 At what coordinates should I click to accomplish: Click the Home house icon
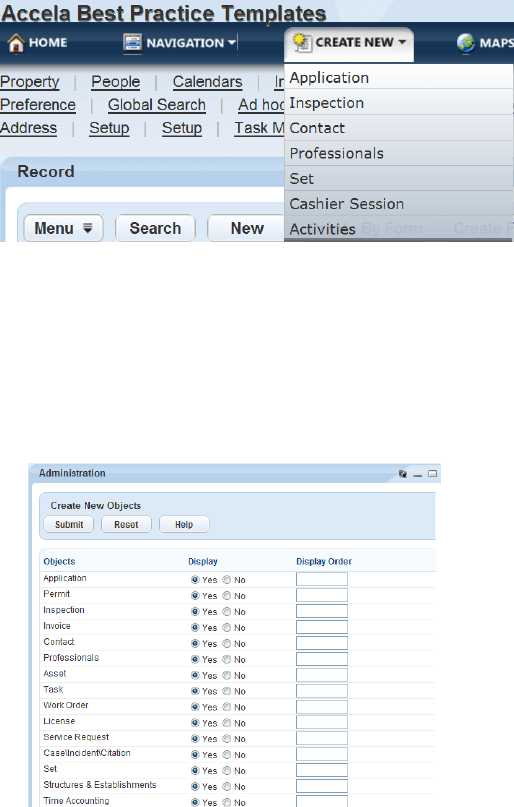tap(16, 43)
